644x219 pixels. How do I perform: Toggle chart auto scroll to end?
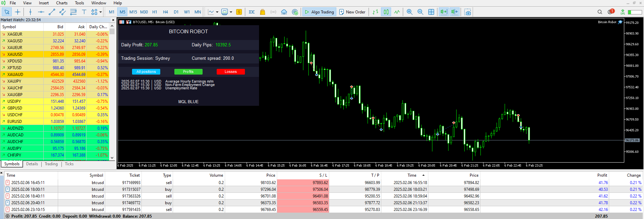tap(444, 12)
